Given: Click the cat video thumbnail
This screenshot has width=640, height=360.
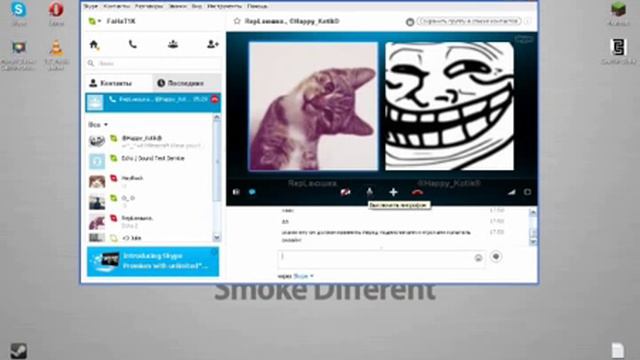Looking at the screenshot, I should pos(313,106).
